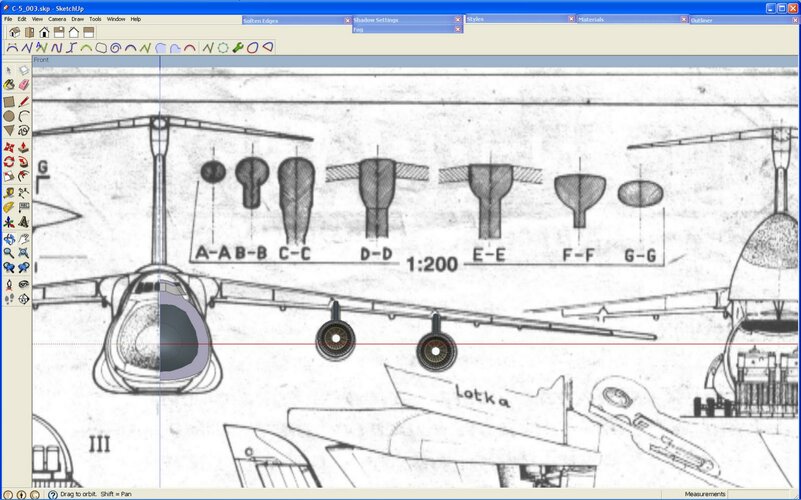The width and height of the screenshot is (801, 500).
Task: Select the Arc tool
Action: (23, 116)
